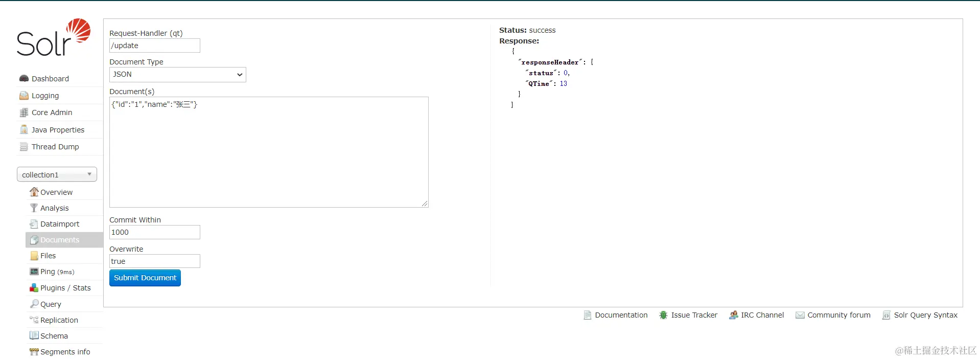Click inside the Document(s) text area

269,152
